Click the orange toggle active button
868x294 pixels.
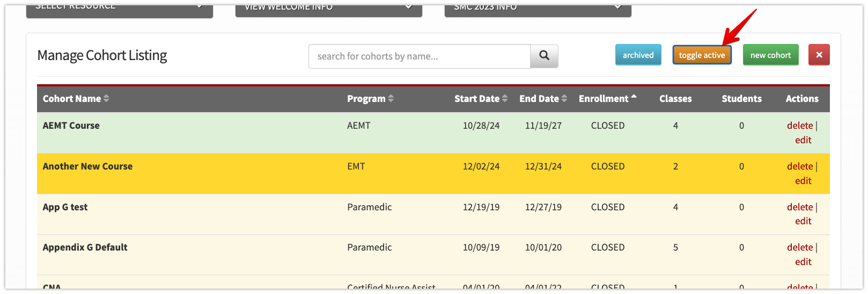tap(702, 55)
